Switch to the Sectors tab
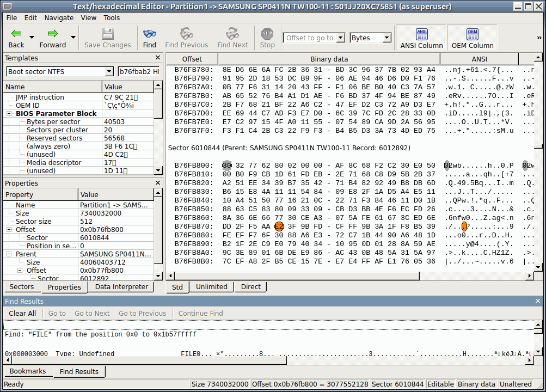This screenshot has height=392, width=546. click(22, 287)
